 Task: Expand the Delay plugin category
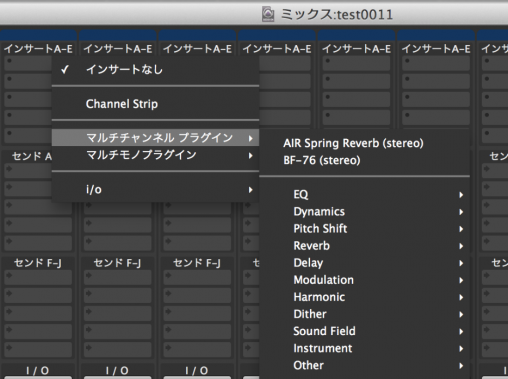coord(365,263)
